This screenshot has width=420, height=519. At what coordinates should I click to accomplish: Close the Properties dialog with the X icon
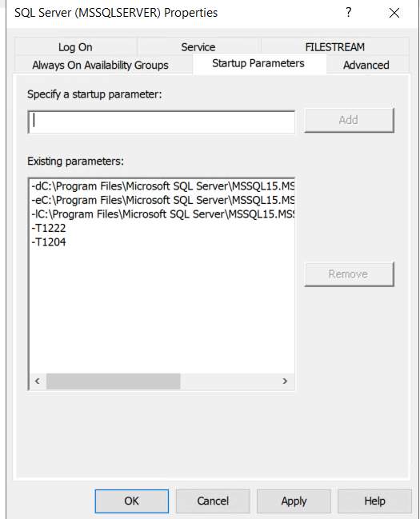click(x=394, y=13)
